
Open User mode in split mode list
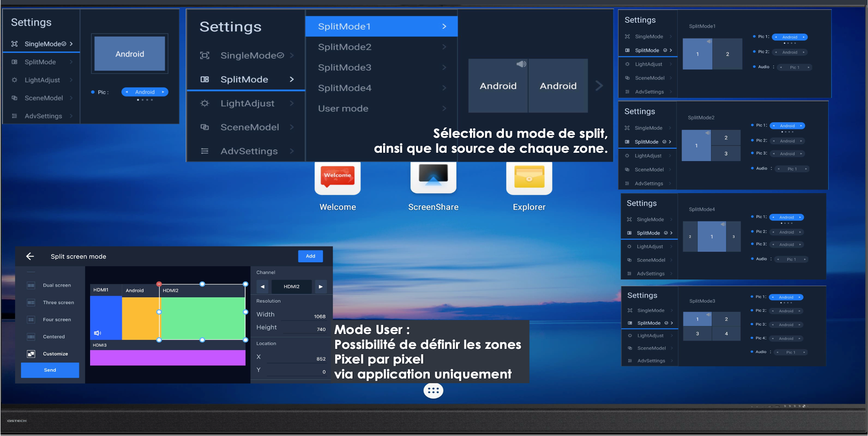tap(343, 109)
